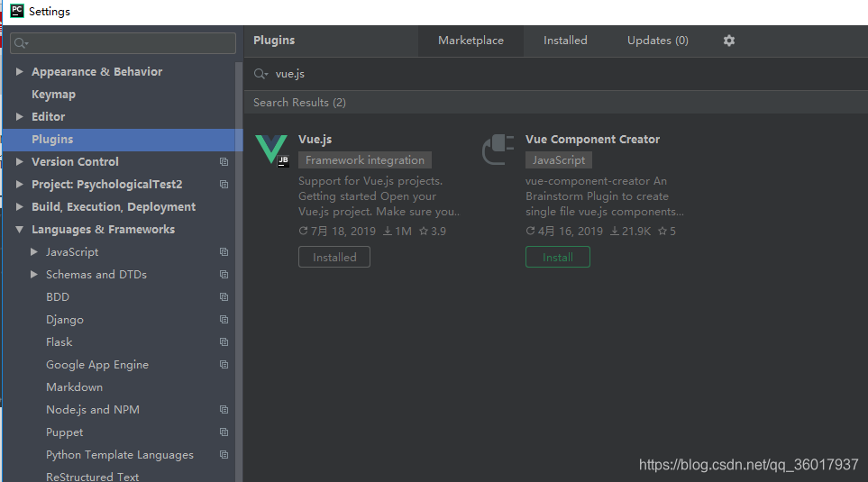
Task: Click project-level icon beside Flask
Action: point(224,342)
